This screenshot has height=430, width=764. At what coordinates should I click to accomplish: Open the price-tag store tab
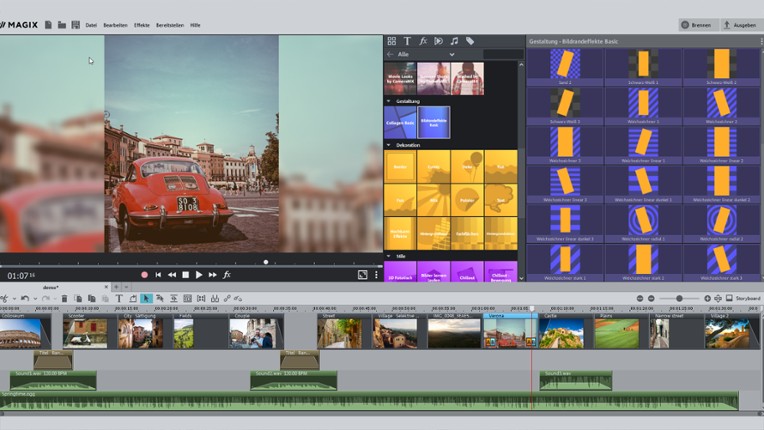point(470,41)
